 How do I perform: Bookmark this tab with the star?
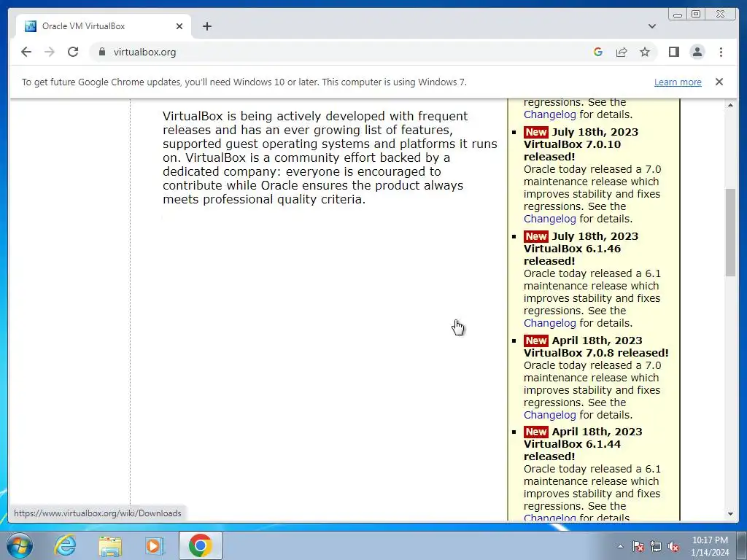[645, 52]
